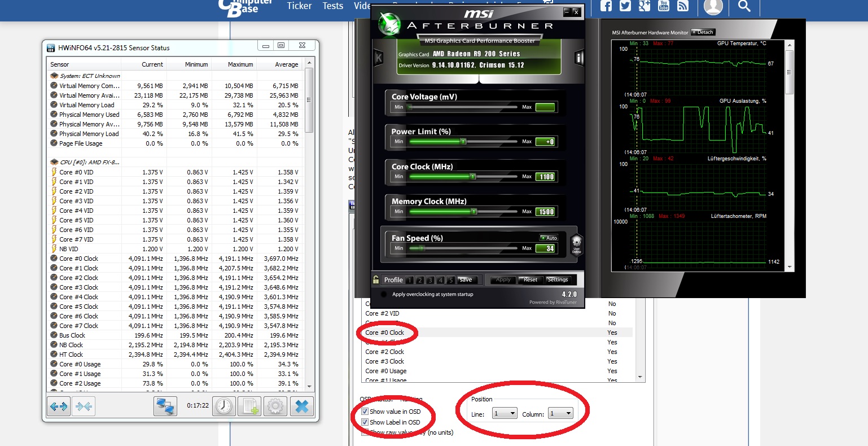Open the Ticker menu item
The width and height of the screenshot is (868, 446).
pyautogui.click(x=299, y=6)
